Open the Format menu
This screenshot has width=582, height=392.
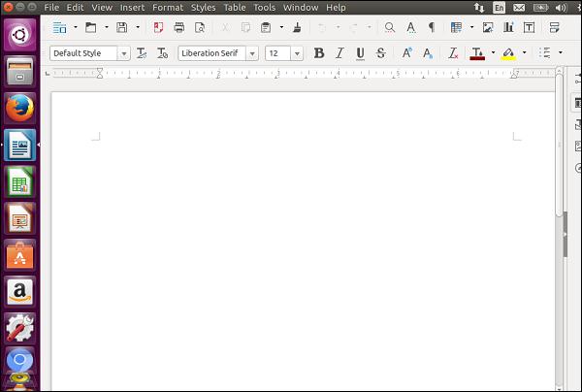pos(167,7)
